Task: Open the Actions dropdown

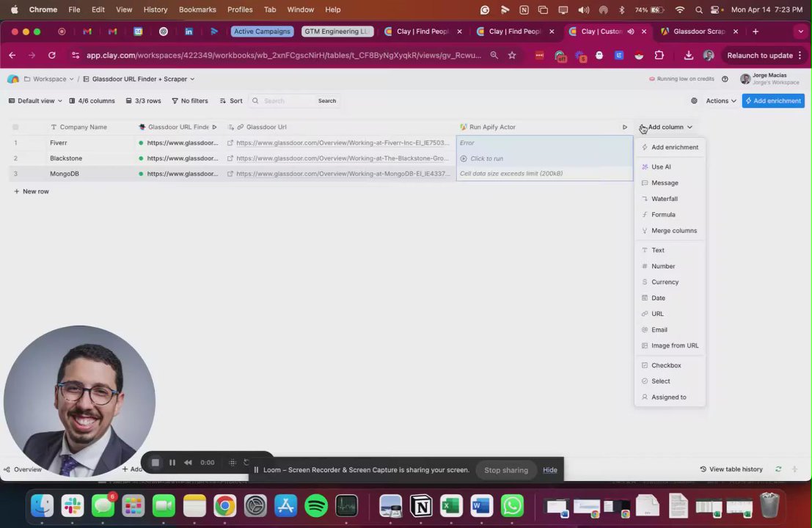Action: click(720, 101)
